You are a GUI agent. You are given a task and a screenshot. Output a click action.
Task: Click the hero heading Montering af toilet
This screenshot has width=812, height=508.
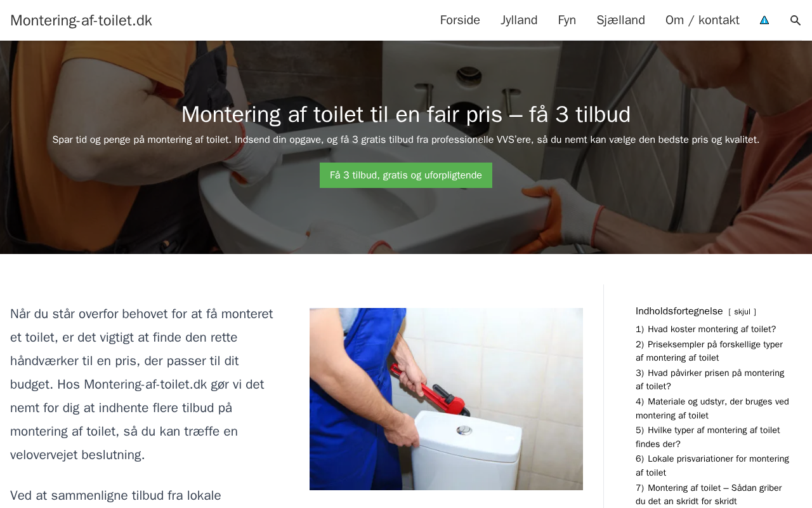click(x=406, y=114)
